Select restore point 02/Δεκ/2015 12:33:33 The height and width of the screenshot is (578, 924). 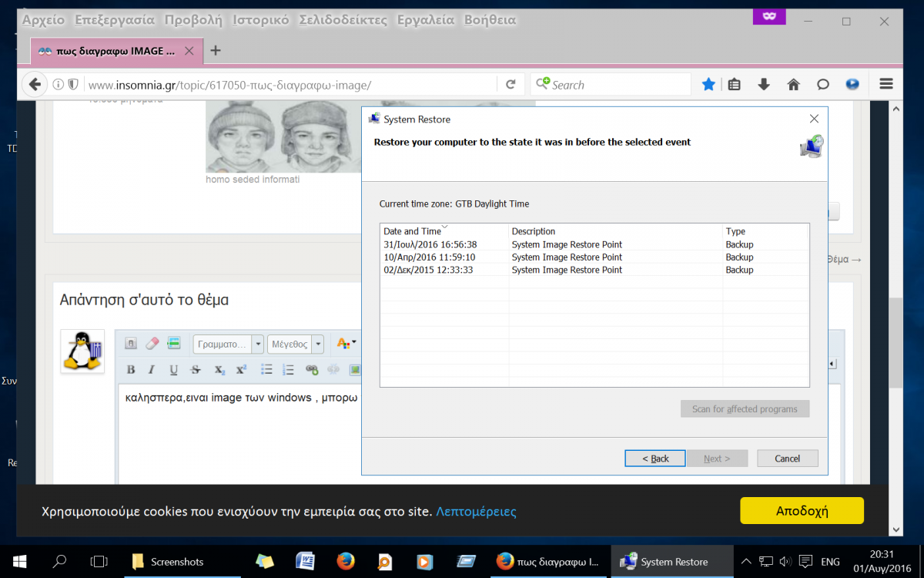point(594,270)
